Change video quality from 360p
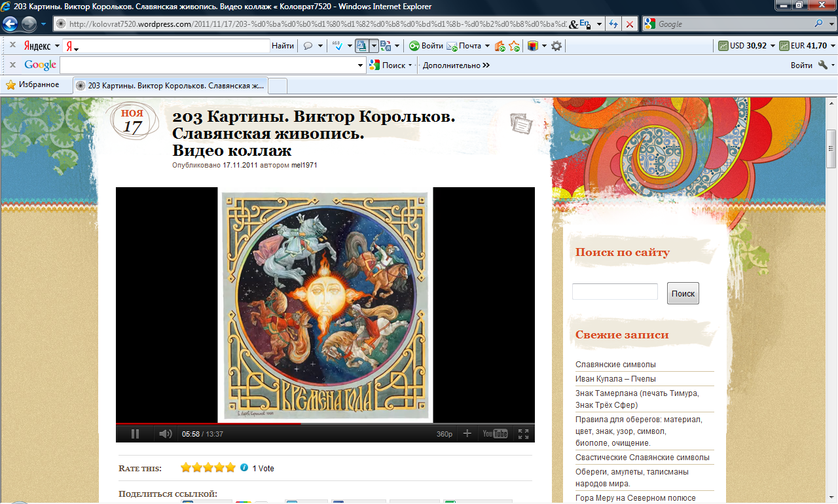838x504 pixels. 445,434
